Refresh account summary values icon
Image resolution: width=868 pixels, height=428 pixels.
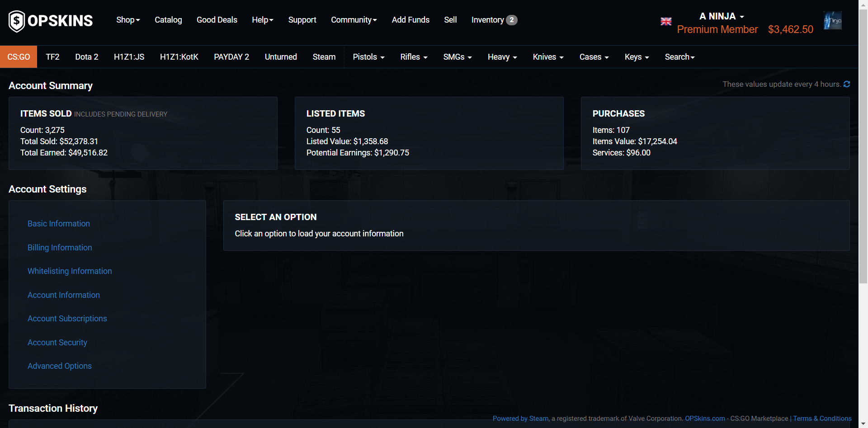(x=847, y=84)
